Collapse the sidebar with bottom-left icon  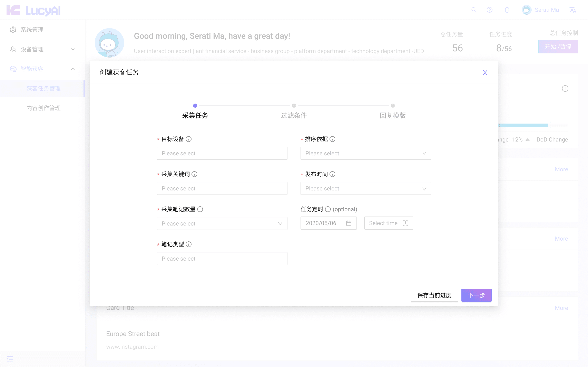(10, 359)
